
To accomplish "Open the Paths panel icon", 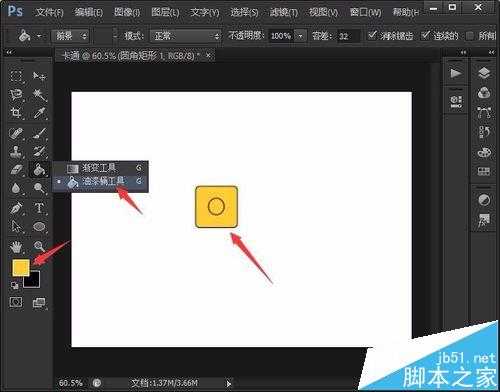I will (x=484, y=112).
